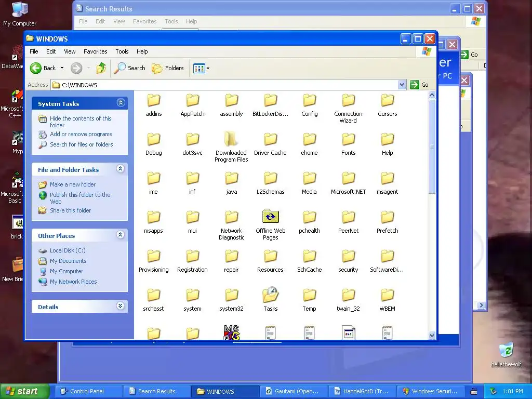Click Add or remove programs link

(81, 135)
